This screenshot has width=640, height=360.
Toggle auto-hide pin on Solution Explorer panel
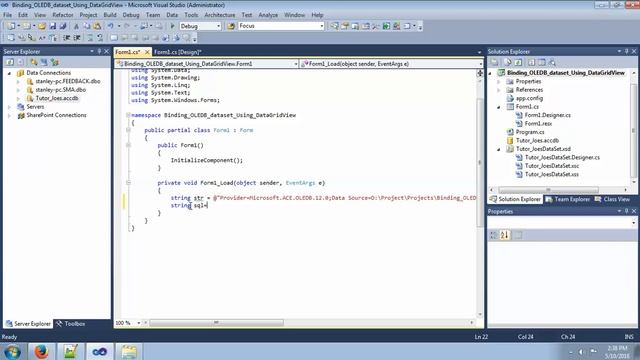(x=627, y=51)
